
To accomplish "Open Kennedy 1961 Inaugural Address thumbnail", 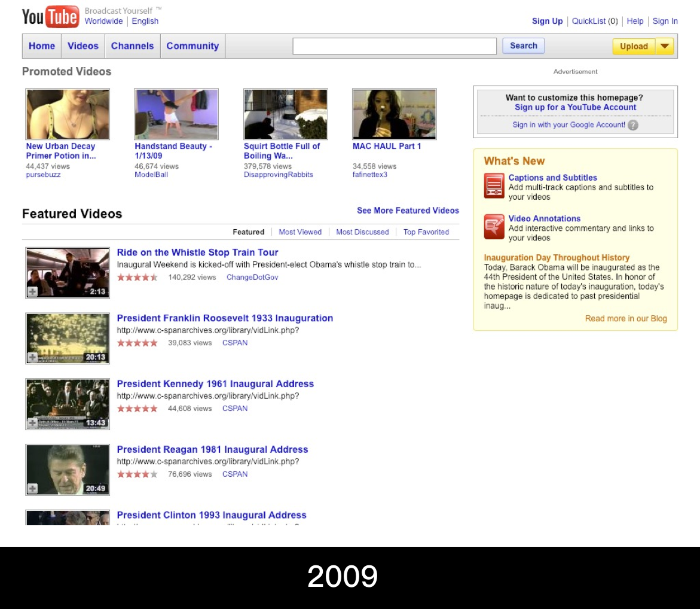I will 68,404.
